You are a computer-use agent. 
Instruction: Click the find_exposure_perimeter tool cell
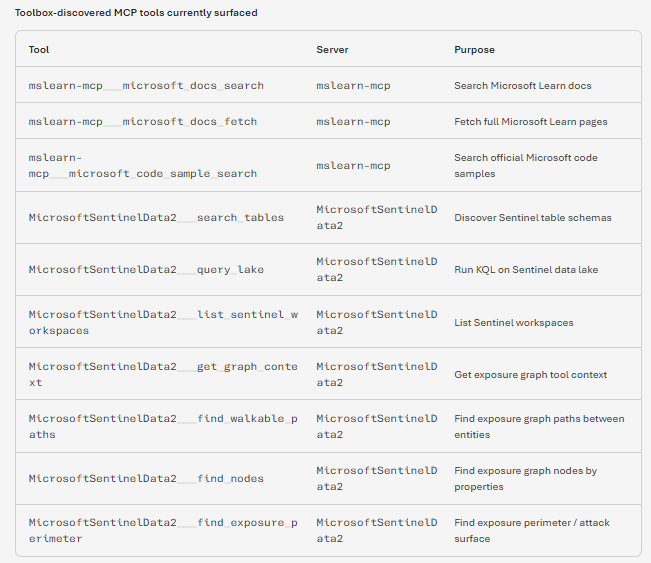[x=163, y=531]
